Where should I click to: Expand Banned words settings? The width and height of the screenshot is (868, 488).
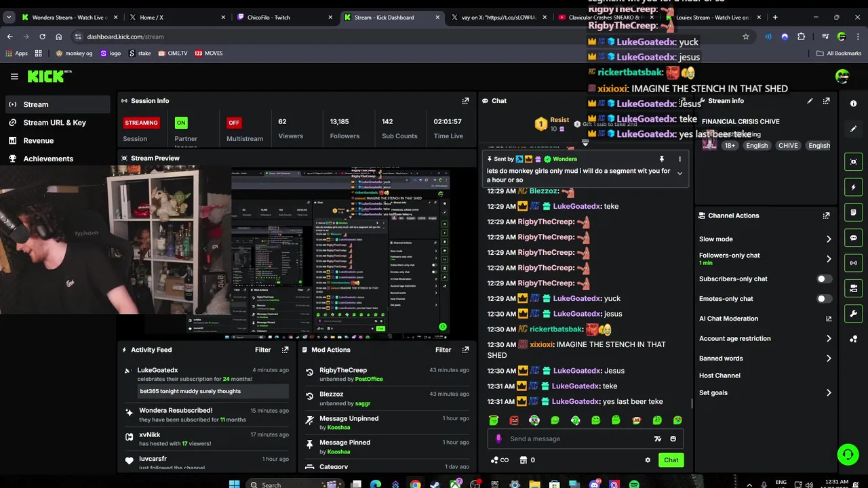pos(829,359)
